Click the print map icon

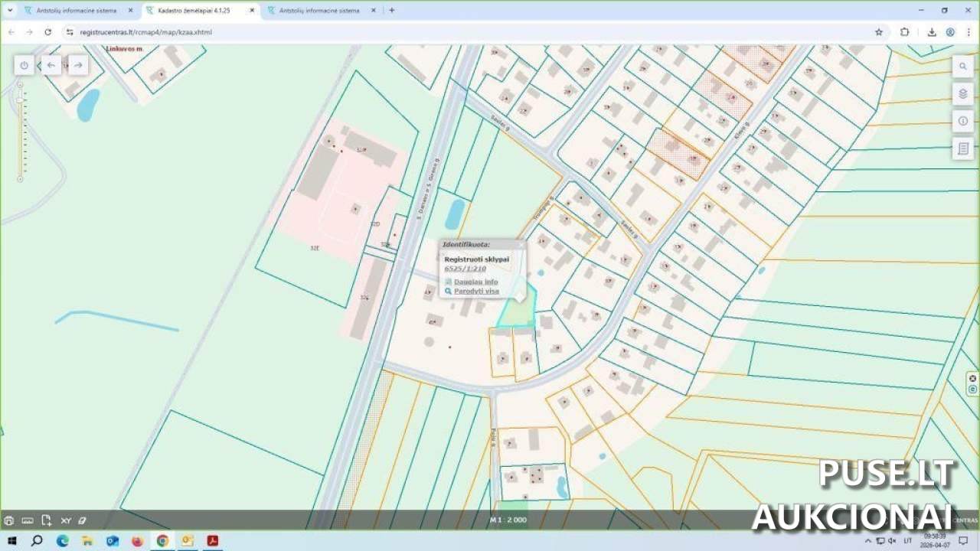tap(9, 520)
